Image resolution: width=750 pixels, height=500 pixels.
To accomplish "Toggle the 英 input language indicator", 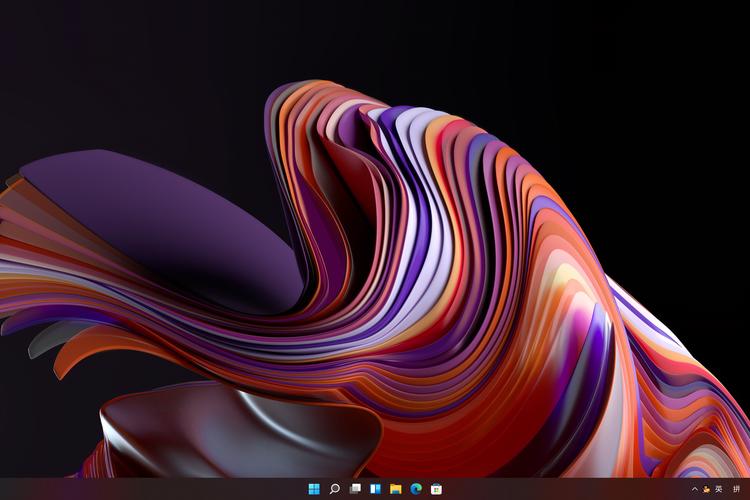I will point(718,489).
